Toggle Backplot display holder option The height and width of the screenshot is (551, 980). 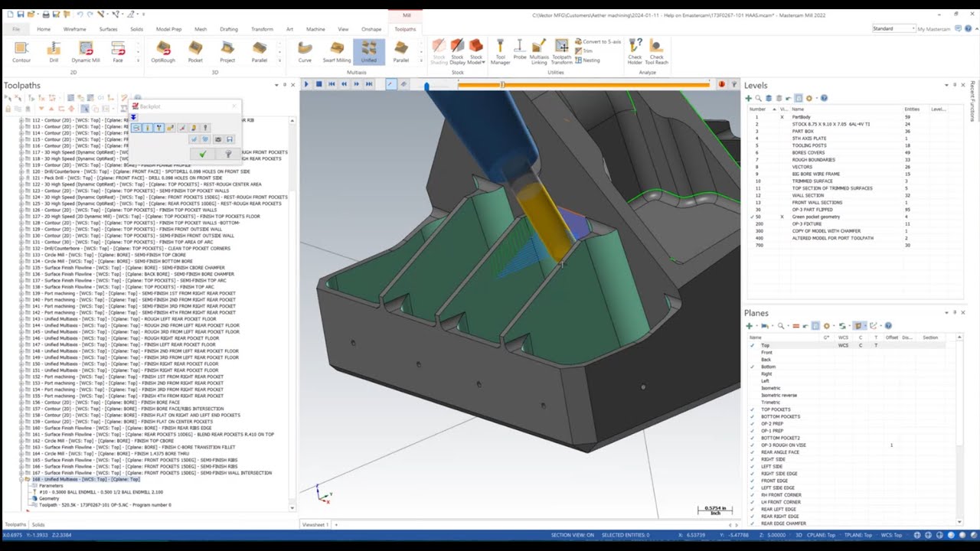coord(159,128)
